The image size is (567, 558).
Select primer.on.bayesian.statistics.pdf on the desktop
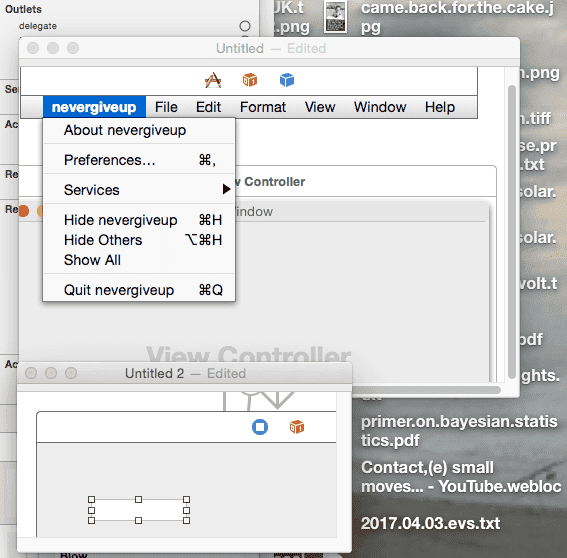tap(459, 431)
